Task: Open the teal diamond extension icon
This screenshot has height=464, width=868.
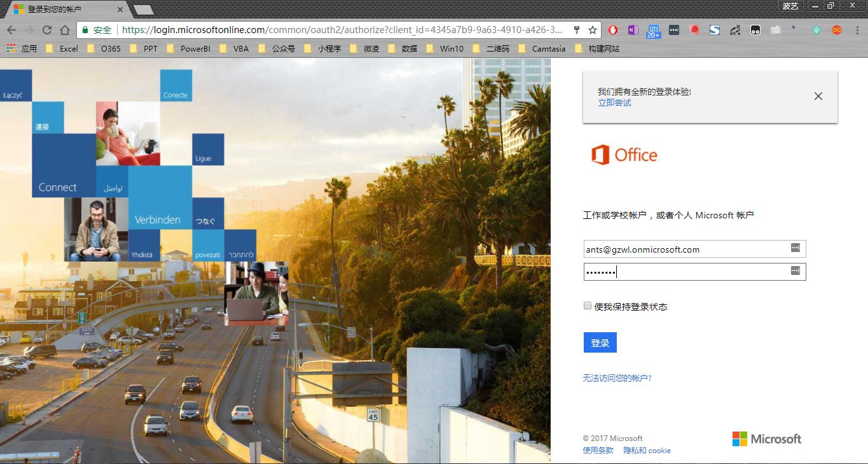Action: click(x=816, y=30)
